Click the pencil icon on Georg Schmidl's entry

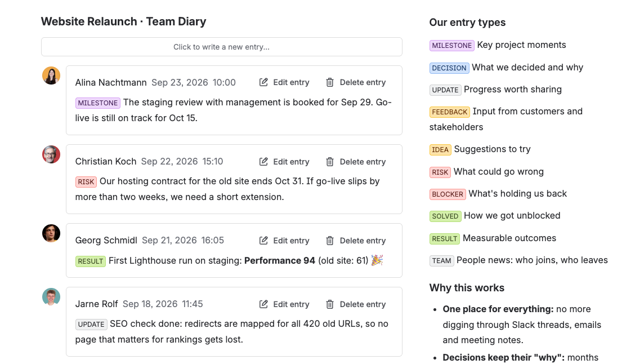coord(263,241)
